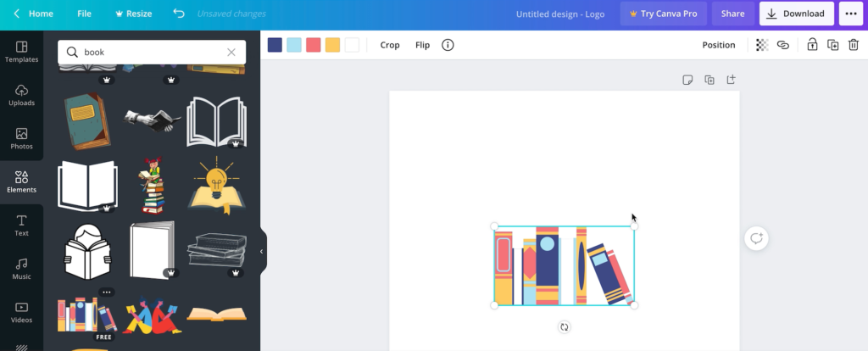868x351 pixels.
Task: Pick the coral red color swatch
Action: (x=314, y=45)
